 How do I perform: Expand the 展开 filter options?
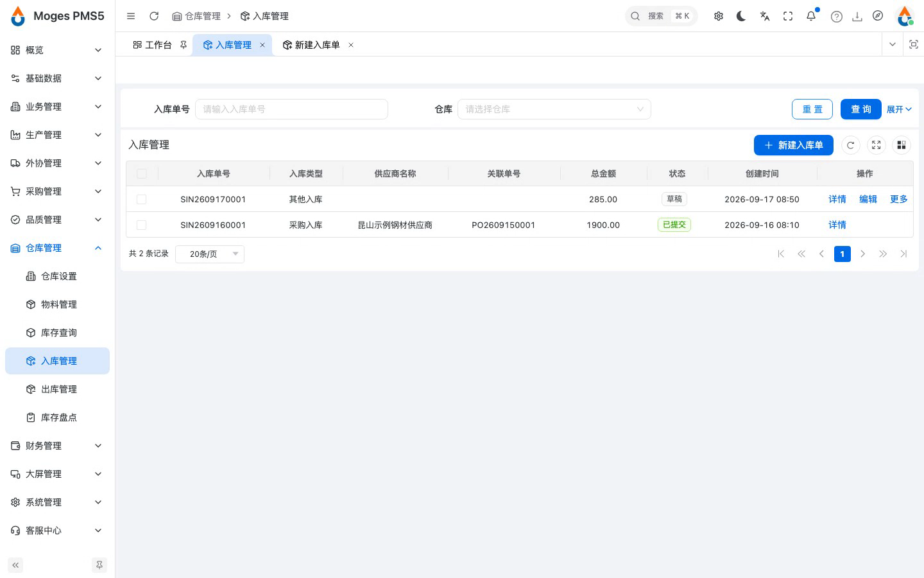tap(899, 109)
